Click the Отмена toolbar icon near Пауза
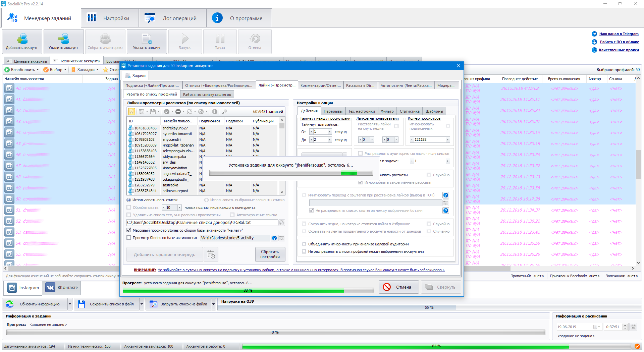644x352 pixels. click(255, 42)
